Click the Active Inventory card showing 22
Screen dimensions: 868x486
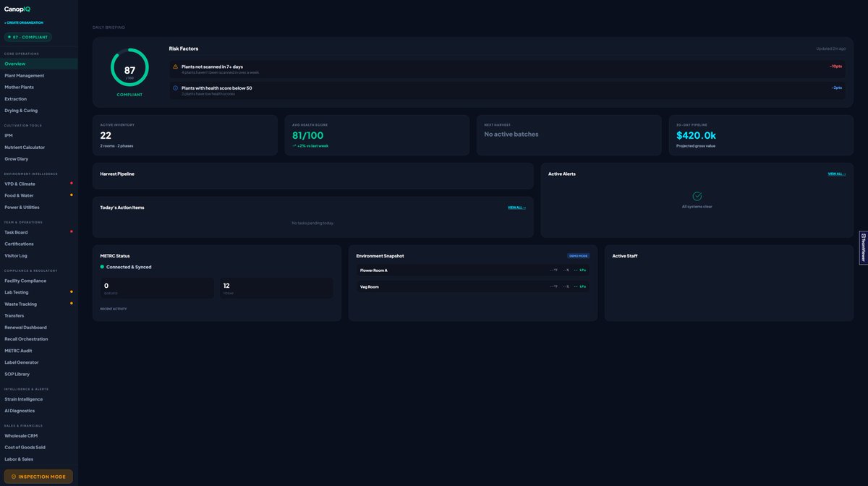click(x=184, y=135)
